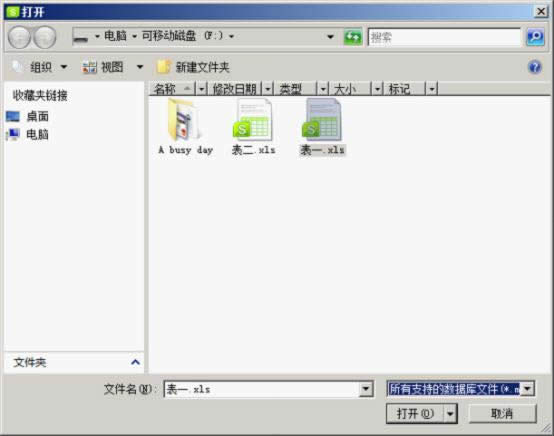The height and width of the screenshot is (436, 554).
Task: Select the 表一.xls spreadsheet file
Action: [322, 127]
